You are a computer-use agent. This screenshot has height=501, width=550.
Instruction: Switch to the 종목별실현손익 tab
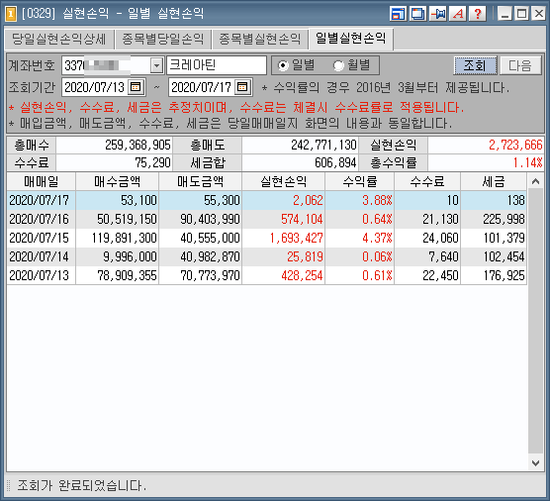tap(260, 39)
